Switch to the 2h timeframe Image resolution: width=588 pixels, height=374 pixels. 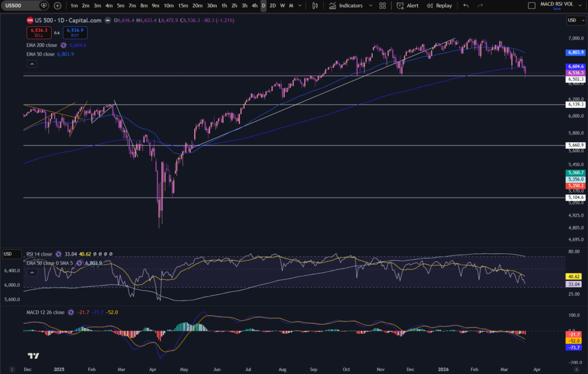[x=234, y=6]
